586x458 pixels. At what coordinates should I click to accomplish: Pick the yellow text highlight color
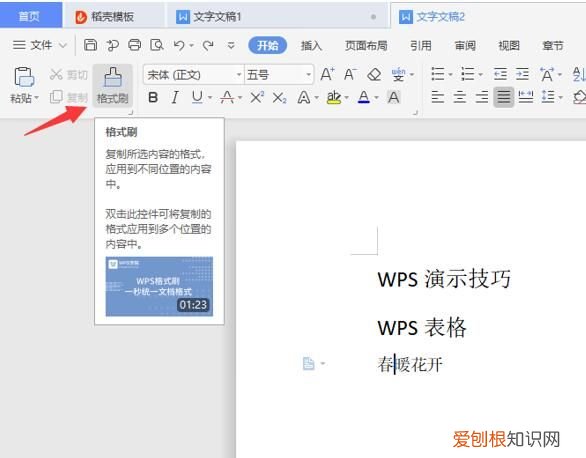pyautogui.click(x=333, y=98)
